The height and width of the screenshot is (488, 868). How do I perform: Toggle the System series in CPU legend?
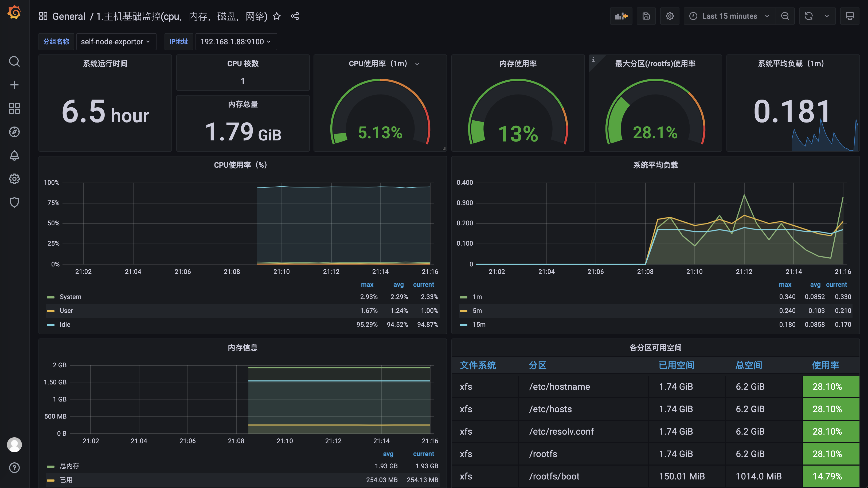point(71,297)
